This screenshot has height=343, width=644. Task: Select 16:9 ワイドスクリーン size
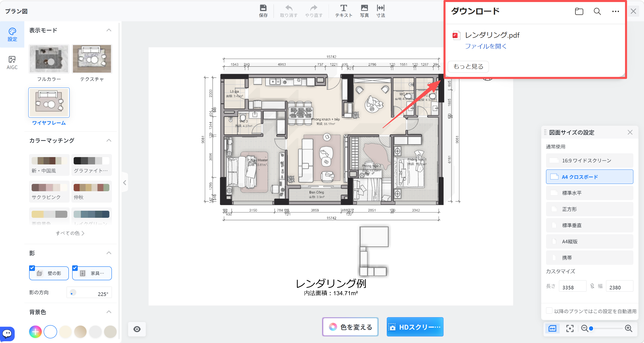590,161
